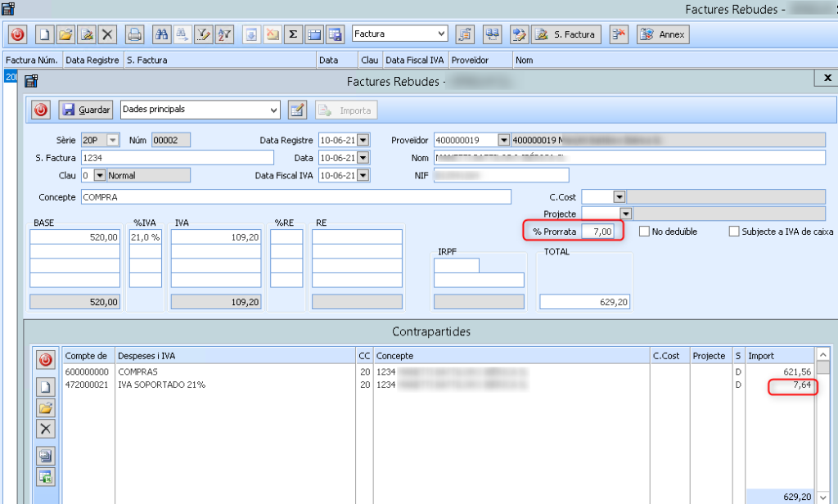838x504 pixels.
Task: Click the Annex button
Action: [x=663, y=34]
